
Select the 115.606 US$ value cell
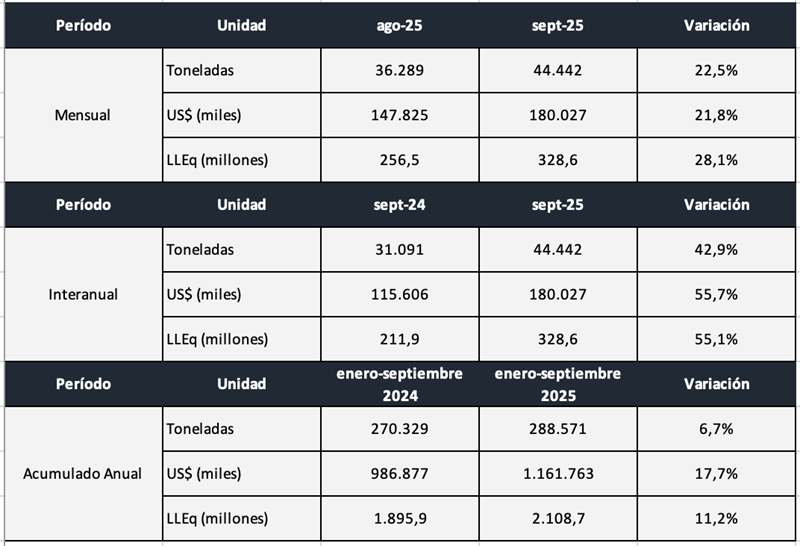pyautogui.click(x=400, y=295)
